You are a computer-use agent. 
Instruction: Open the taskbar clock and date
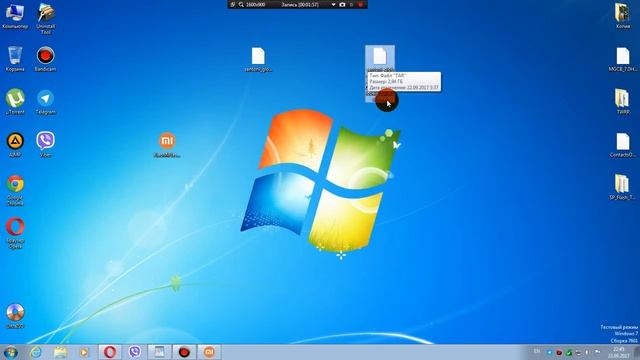click(619, 352)
